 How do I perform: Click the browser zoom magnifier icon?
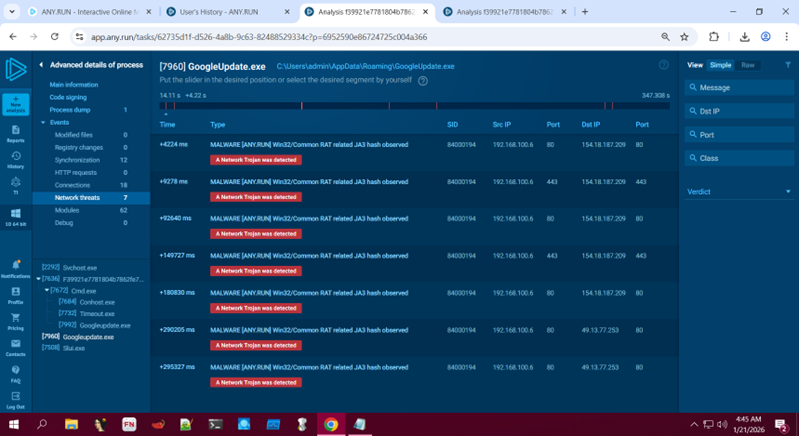[x=665, y=37]
